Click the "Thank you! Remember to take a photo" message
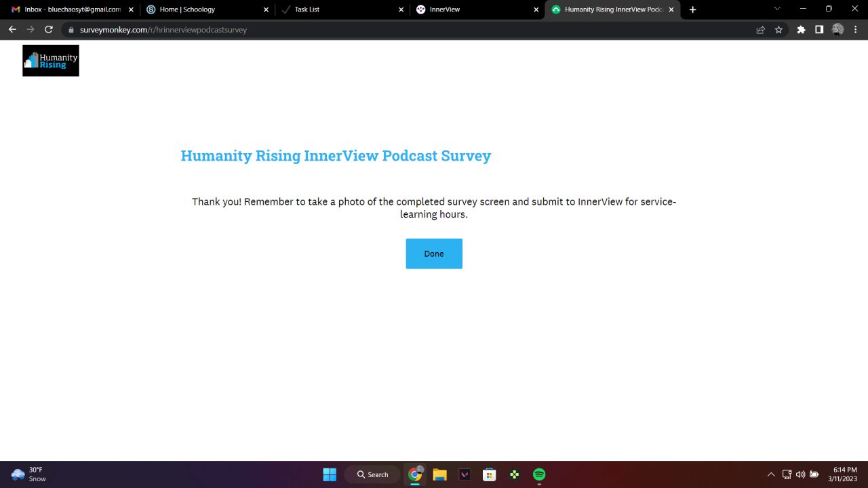868x488 pixels. point(434,208)
